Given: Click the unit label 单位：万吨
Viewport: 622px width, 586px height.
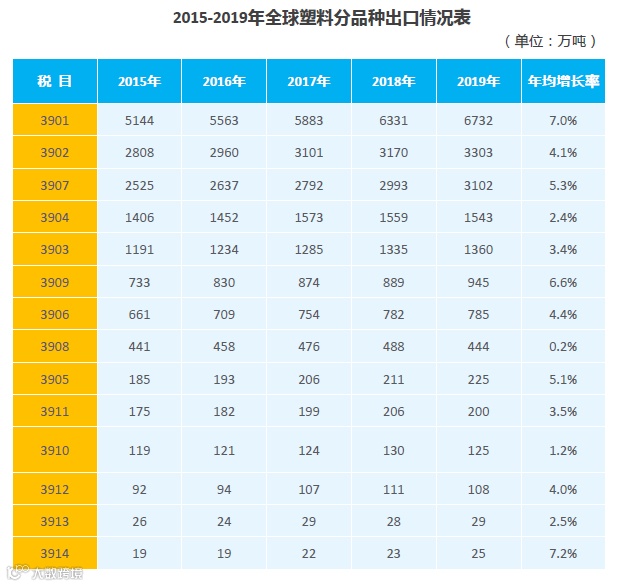Looking at the screenshot, I should (x=550, y=41).
